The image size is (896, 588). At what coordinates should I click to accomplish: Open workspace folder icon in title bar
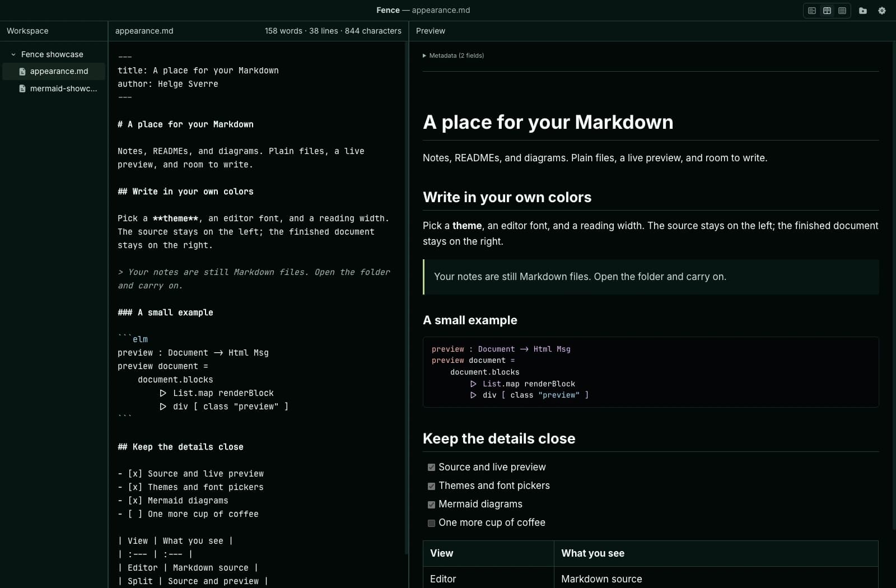pos(863,11)
